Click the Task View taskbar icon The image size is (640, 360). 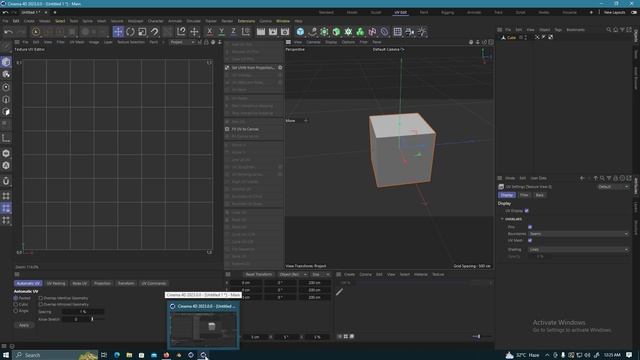pyautogui.click(x=104, y=355)
